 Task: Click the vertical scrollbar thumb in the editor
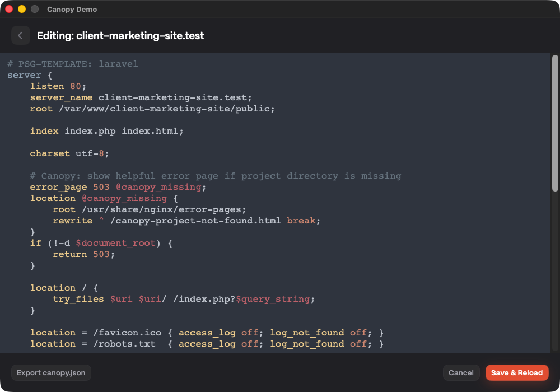pyautogui.click(x=555, y=123)
